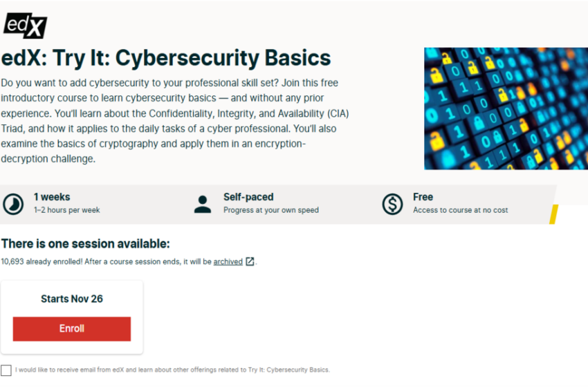Click the red Enroll button
The image size is (588, 387).
coord(72,328)
